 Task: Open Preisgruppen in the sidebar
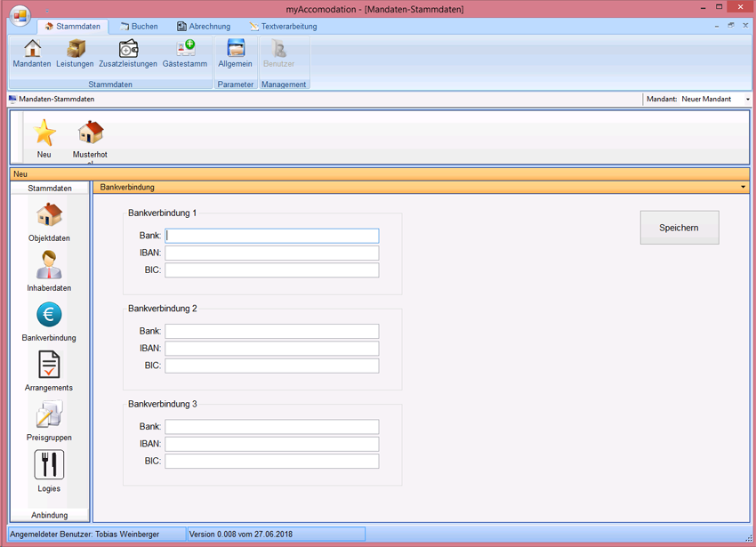point(49,420)
